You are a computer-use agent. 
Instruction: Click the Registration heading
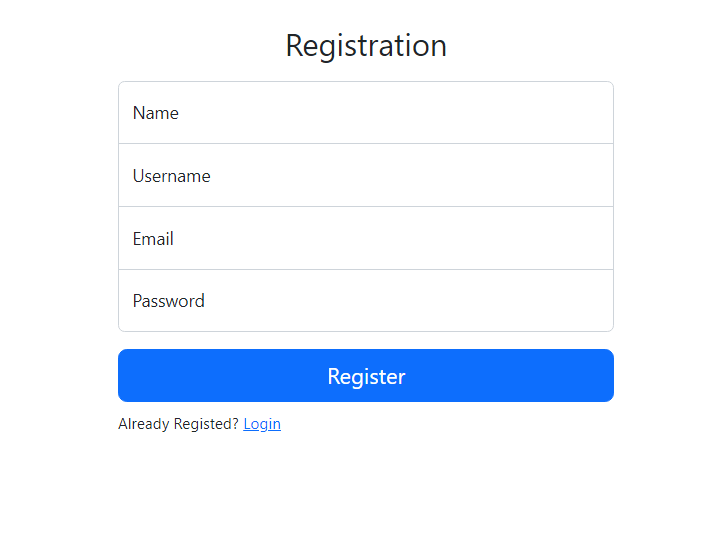pos(366,46)
